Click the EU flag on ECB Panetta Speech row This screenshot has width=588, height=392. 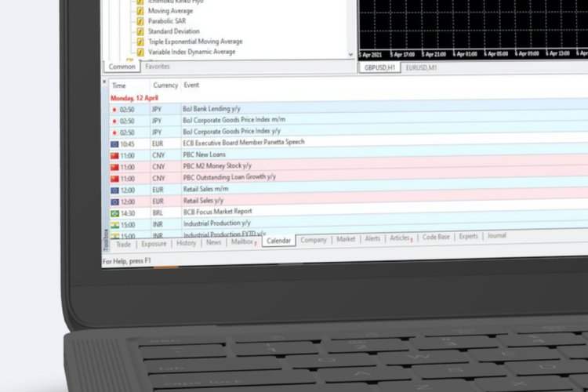pos(114,144)
